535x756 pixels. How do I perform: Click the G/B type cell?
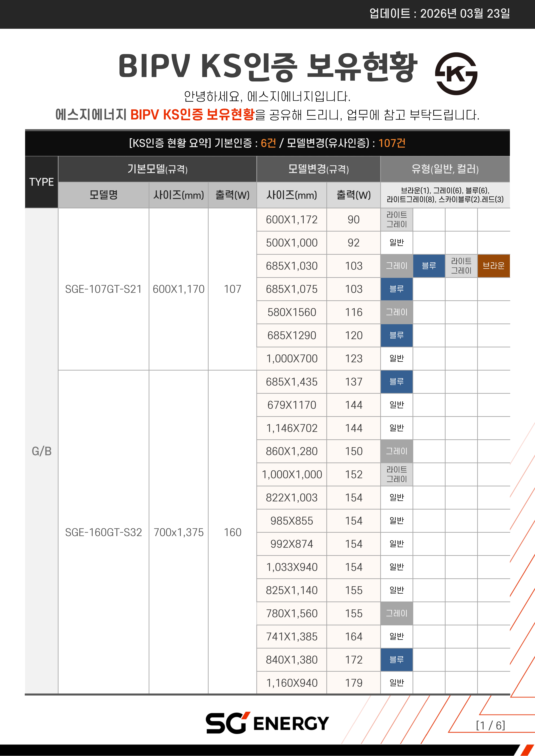pos(41,451)
